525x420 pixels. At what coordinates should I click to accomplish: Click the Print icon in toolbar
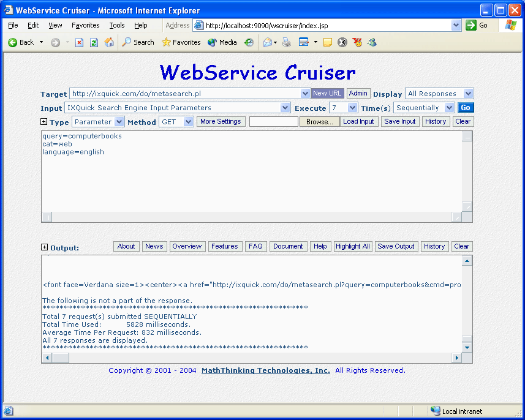pos(286,42)
